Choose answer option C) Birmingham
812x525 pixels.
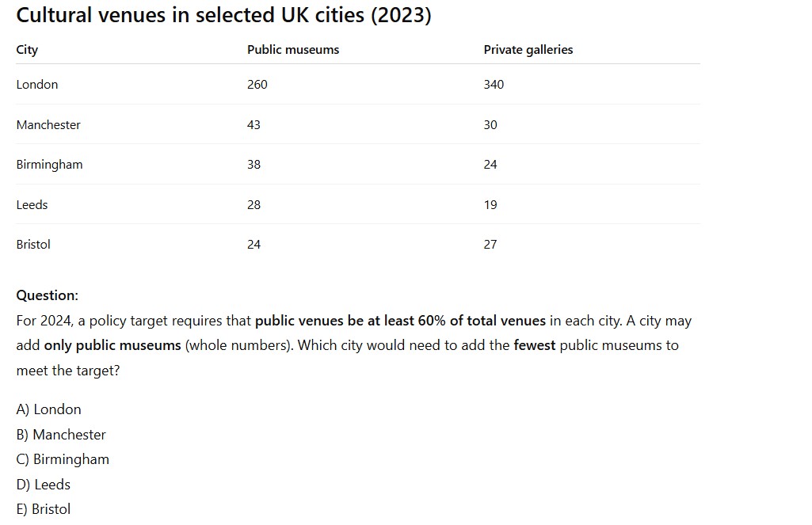pos(63,459)
